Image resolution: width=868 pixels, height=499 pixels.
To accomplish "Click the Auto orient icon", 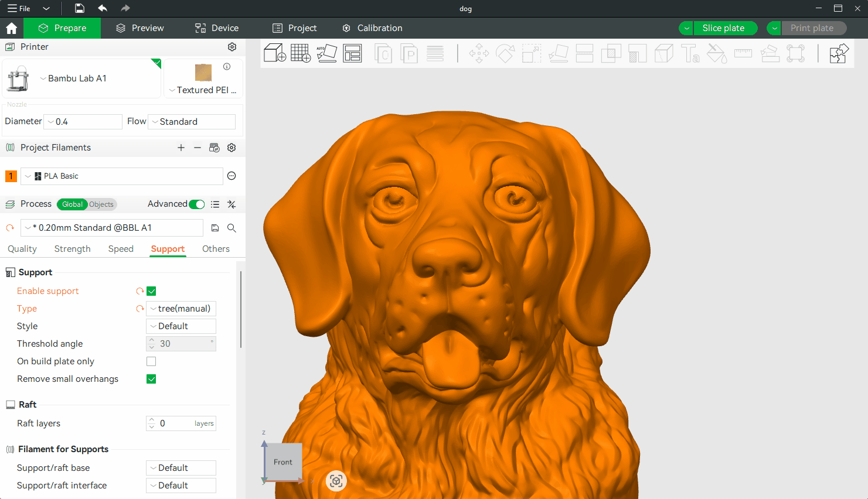I will coord(326,53).
